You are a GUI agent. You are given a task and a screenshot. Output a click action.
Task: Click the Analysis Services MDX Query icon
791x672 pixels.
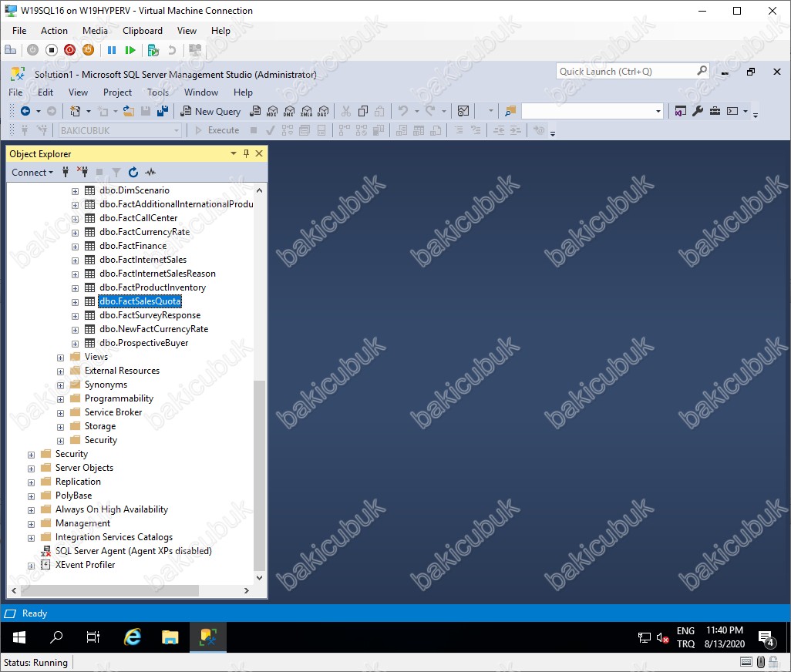[272, 112]
